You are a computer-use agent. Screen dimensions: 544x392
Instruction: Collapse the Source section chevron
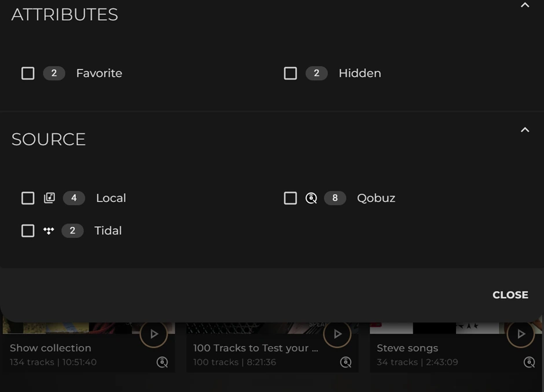point(525,130)
